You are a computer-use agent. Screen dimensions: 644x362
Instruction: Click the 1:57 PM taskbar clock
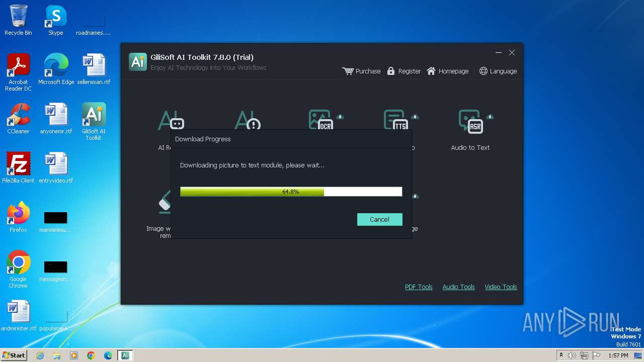click(618, 355)
